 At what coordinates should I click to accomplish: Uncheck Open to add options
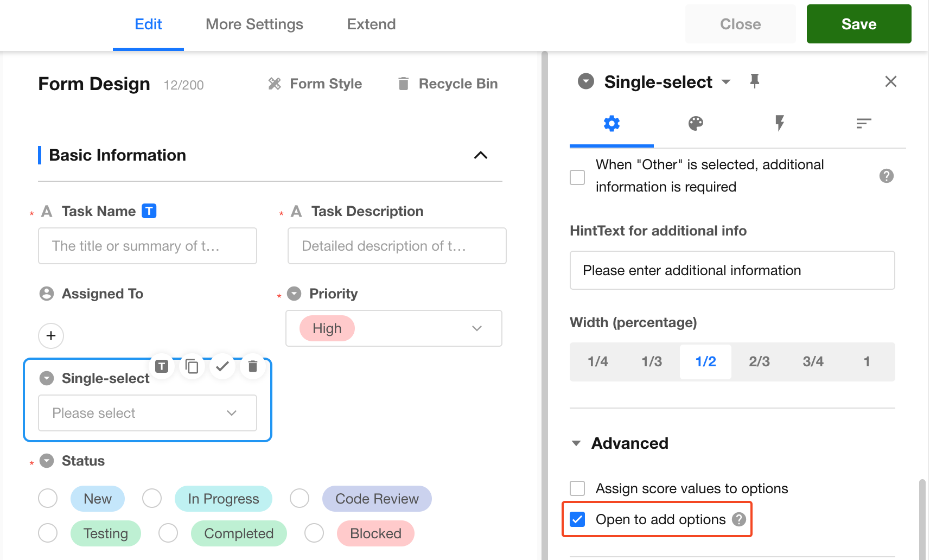578,519
